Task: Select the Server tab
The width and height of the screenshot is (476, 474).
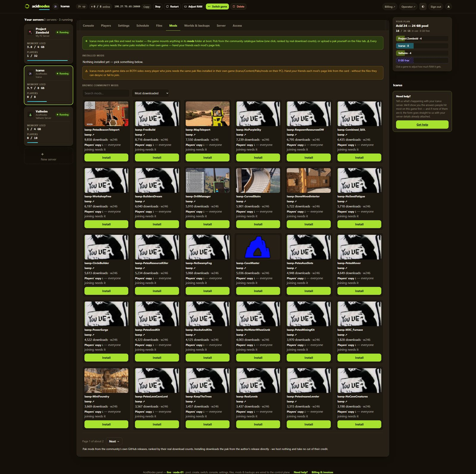Action: coord(221,26)
